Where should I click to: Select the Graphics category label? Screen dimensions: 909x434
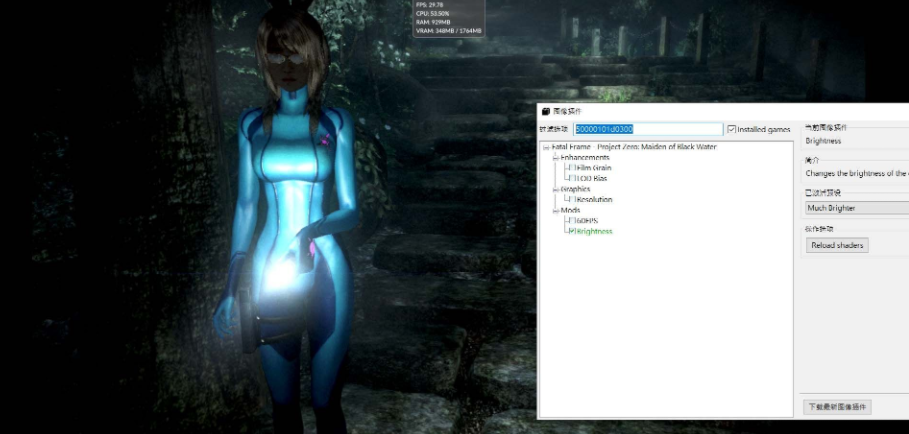click(x=575, y=189)
